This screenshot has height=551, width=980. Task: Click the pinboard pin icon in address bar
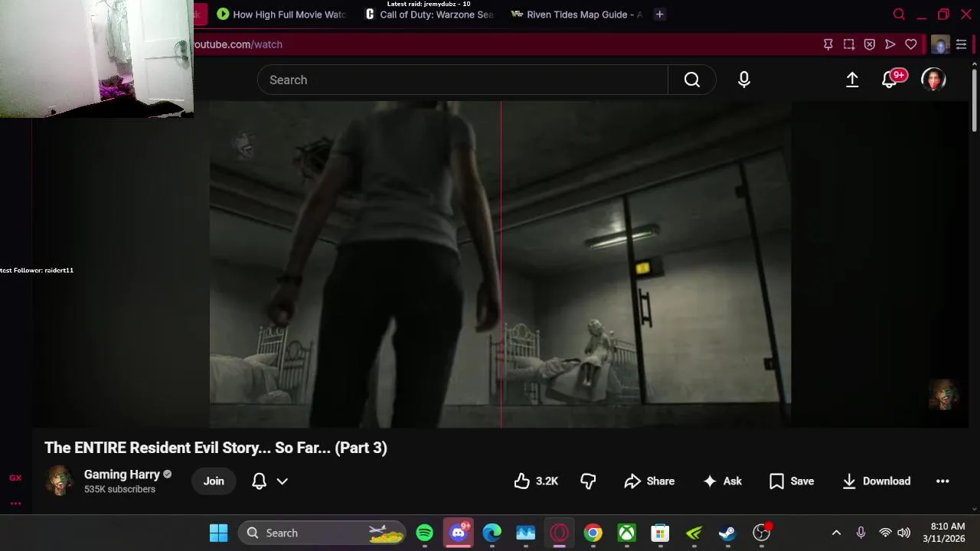coord(828,44)
